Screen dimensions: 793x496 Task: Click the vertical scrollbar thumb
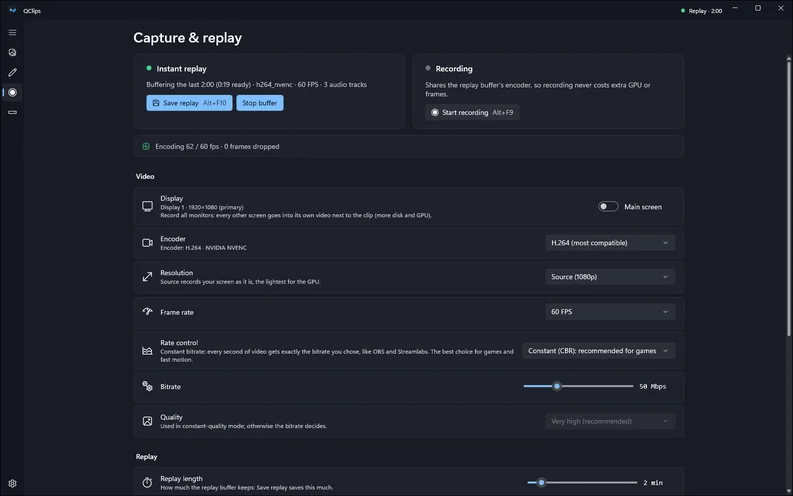(x=788, y=197)
